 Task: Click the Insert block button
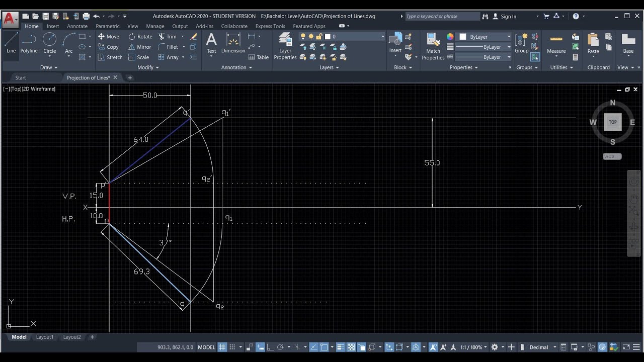[395, 43]
